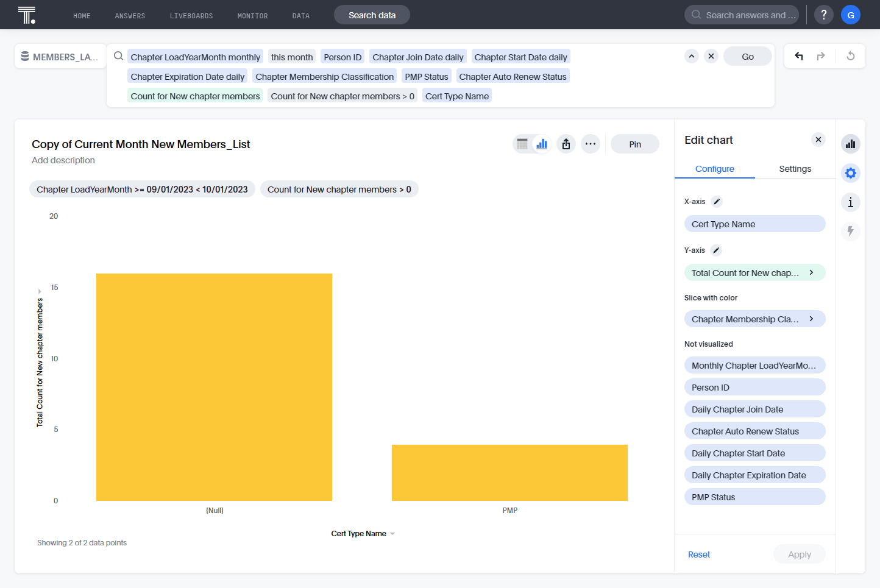Click the reset circular arrow icon
The width and height of the screenshot is (880, 588).
(851, 56)
